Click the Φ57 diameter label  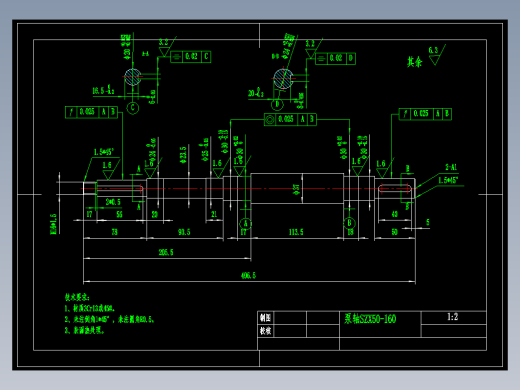[296, 189]
